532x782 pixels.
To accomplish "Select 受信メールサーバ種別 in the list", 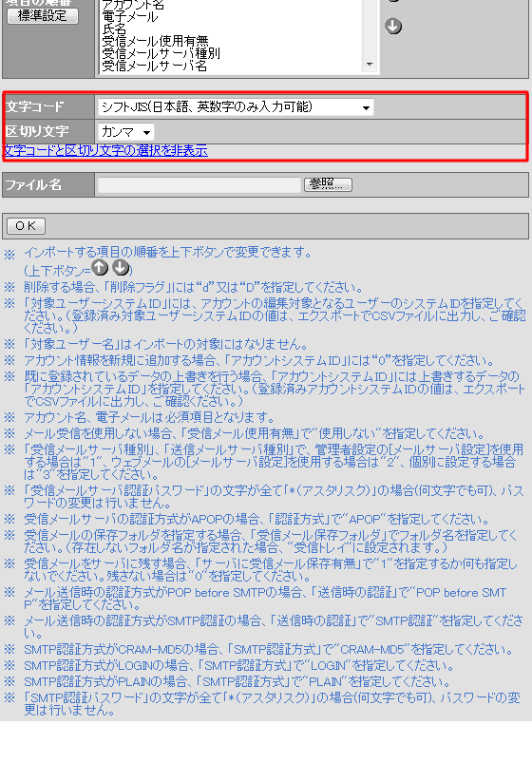I will tap(161, 53).
